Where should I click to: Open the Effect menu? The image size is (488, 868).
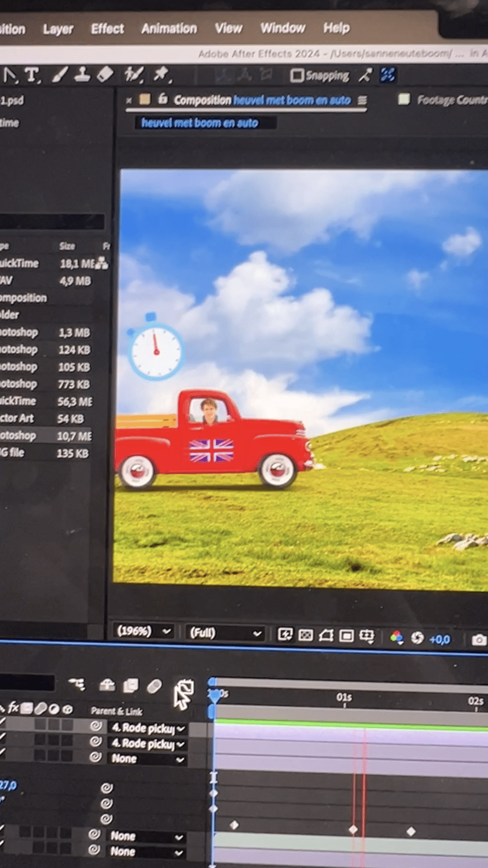coord(107,29)
